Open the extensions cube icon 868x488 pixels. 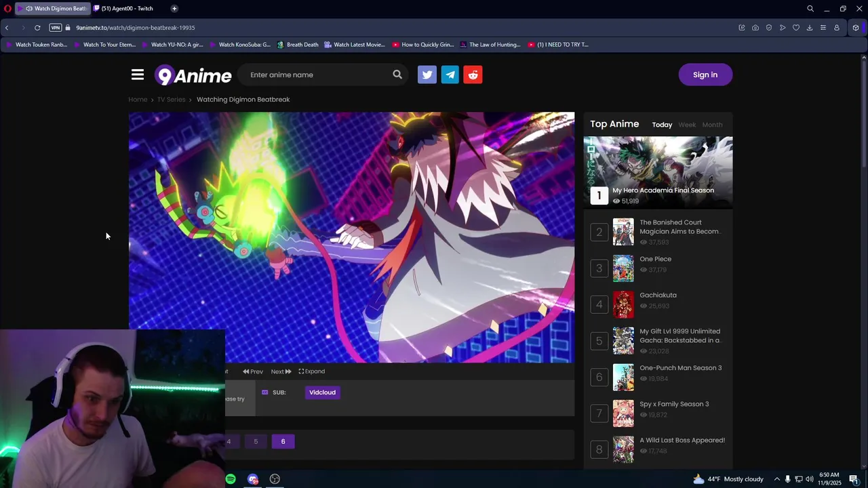(856, 28)
